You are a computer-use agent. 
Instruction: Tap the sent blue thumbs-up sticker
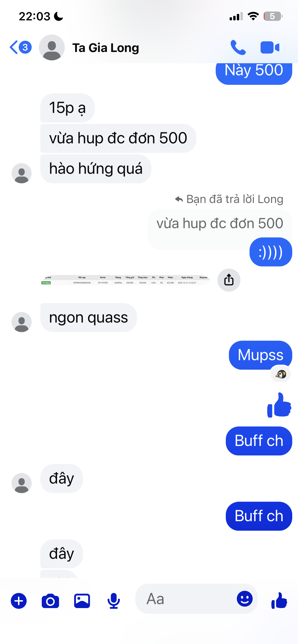click(279, 405)
